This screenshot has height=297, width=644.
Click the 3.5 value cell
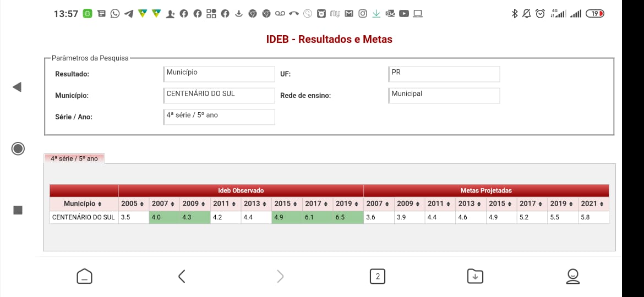tap(134, 217)
